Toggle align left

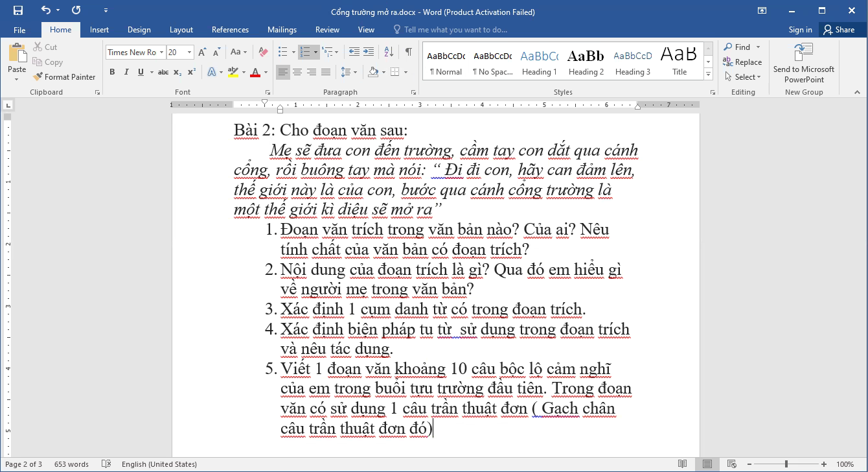283,72
